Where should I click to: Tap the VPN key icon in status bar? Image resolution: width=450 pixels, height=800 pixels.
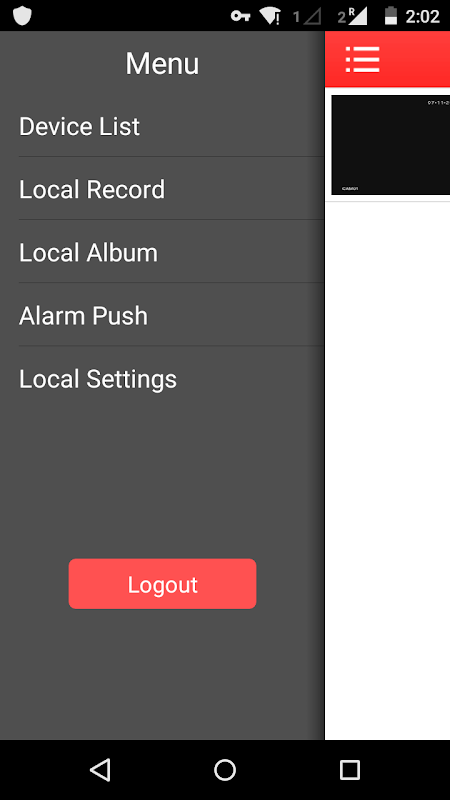[x=240, y=16]
